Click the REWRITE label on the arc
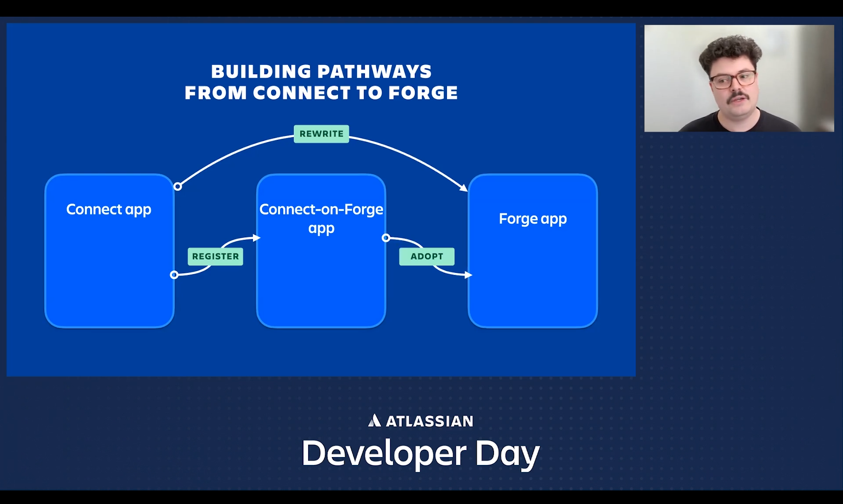The height and width of the screenshot is (504, 843). [321, 134]
